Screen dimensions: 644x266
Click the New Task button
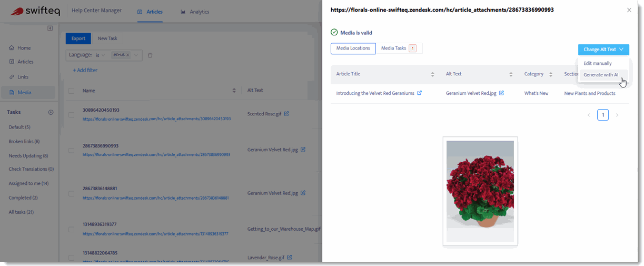pos(107,38)
